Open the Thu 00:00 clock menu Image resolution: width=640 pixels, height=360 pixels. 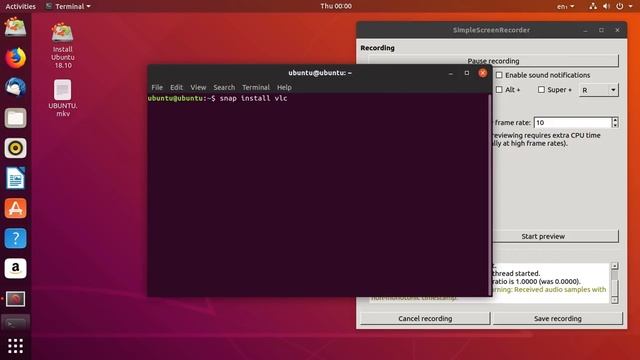point(336,6)
